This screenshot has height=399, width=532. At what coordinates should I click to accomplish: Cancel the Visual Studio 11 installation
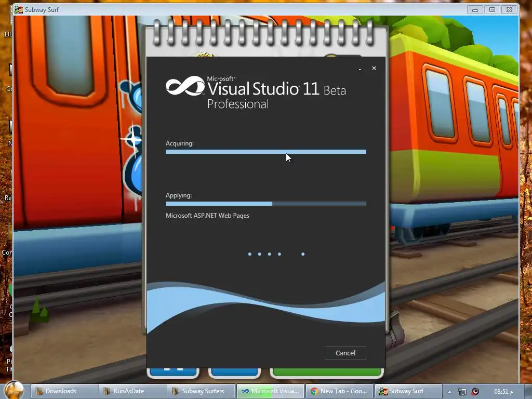pyautogui.click(x=345, y=353)
